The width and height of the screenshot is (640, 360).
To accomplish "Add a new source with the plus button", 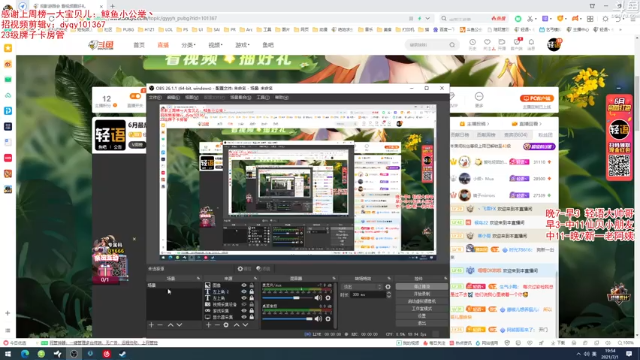I will pyautogui.click(x=209, y=325).
